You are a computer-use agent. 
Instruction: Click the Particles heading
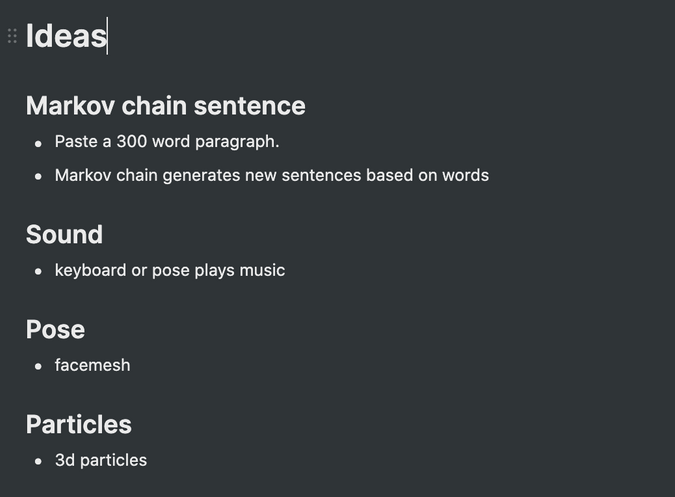[x=78, y=424]
